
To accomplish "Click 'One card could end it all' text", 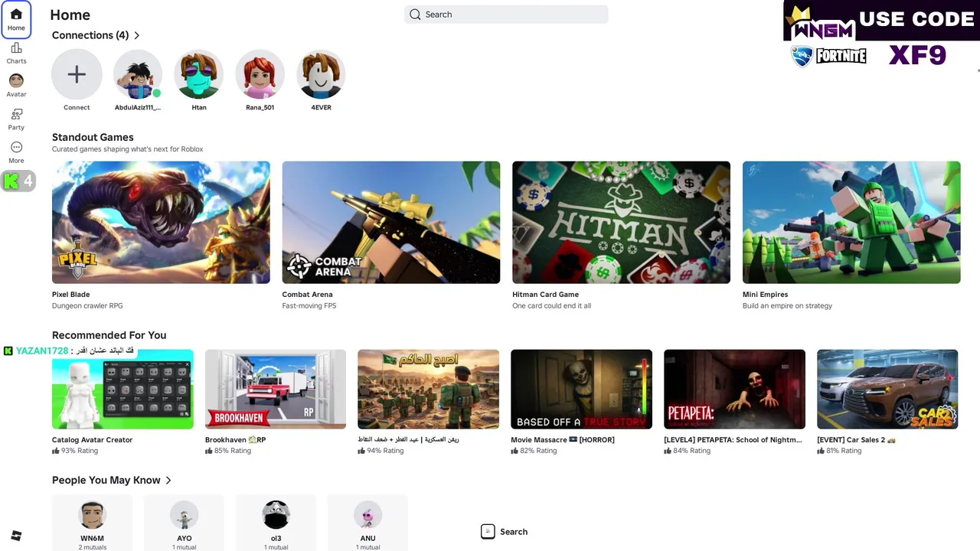I will click(x=552, y=306).
